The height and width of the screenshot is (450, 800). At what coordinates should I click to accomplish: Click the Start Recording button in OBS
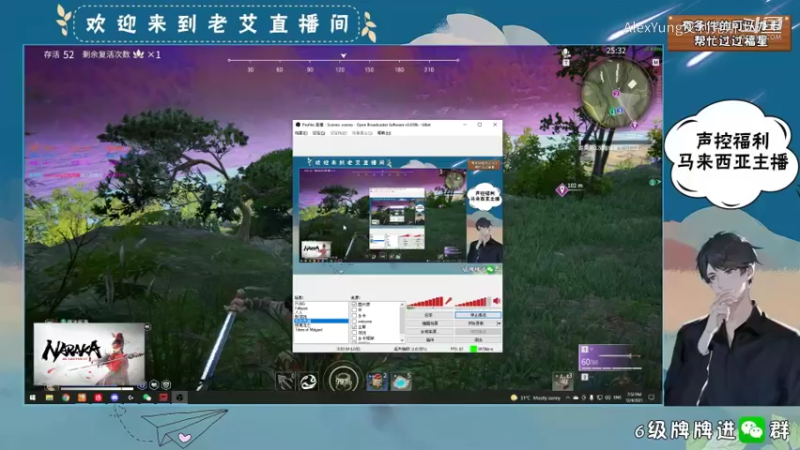[476, 323]
